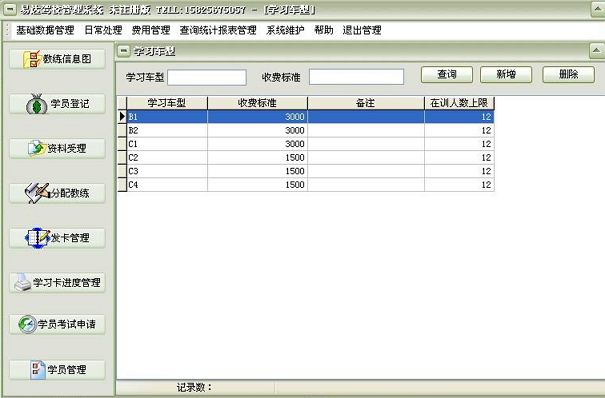The height and width of the screenshot is (398, 605).
Task: Sort by 收费标准 column header
Action: (x=257, y=103)
